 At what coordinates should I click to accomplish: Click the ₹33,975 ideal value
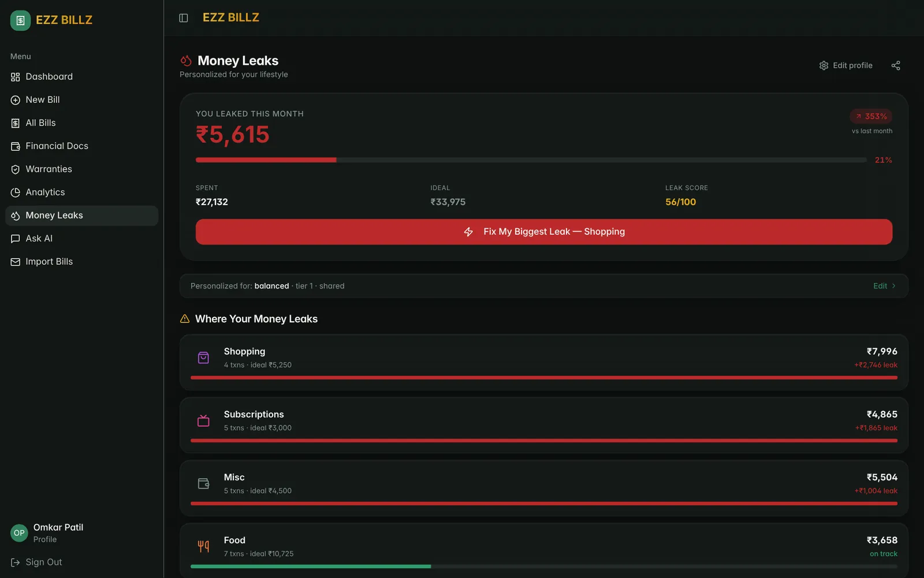448,202
